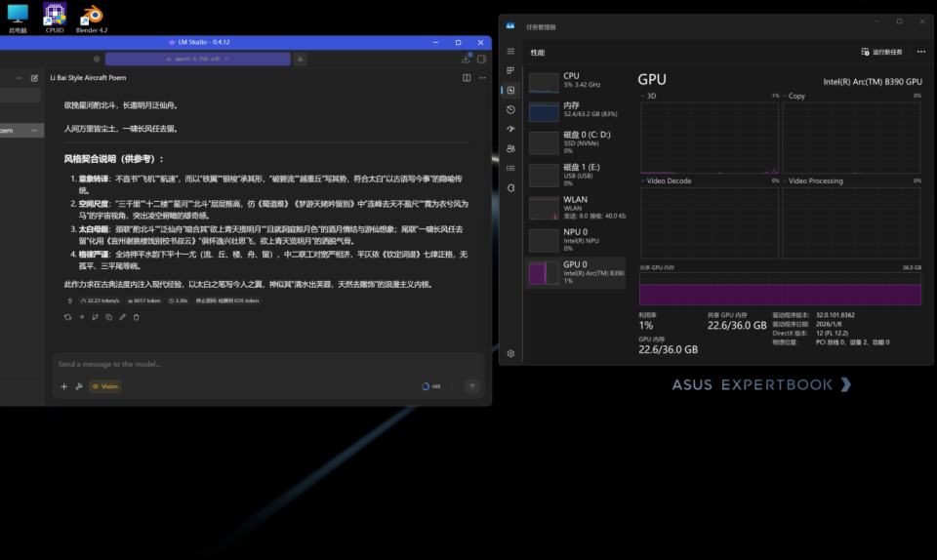Delete the assistant message
Viewport: 937px width, 560px height.
[137, 317]
